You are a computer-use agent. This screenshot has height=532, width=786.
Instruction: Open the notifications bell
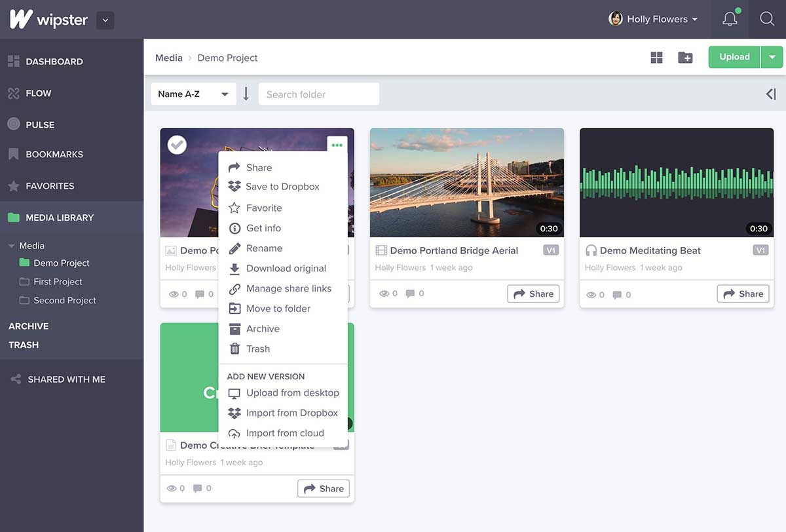730,19
